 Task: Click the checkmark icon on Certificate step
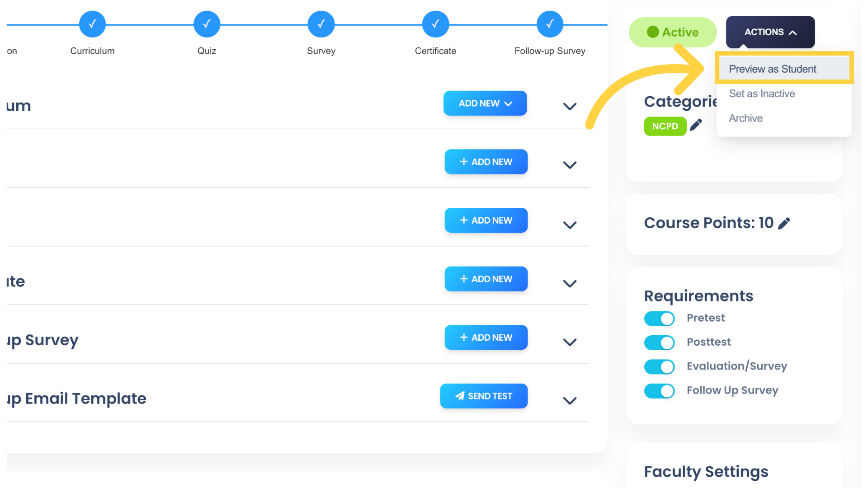[434, 24]
